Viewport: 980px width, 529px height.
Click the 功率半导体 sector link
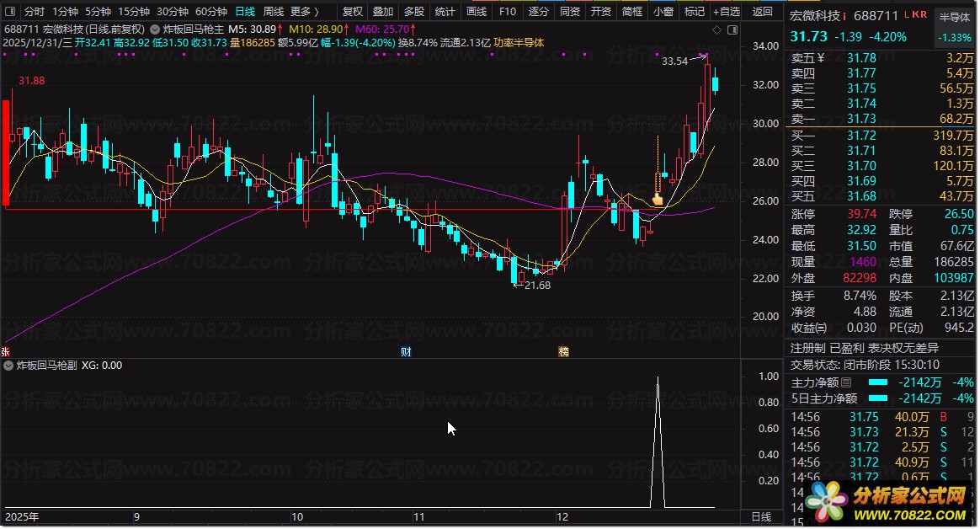coord(519,42)
